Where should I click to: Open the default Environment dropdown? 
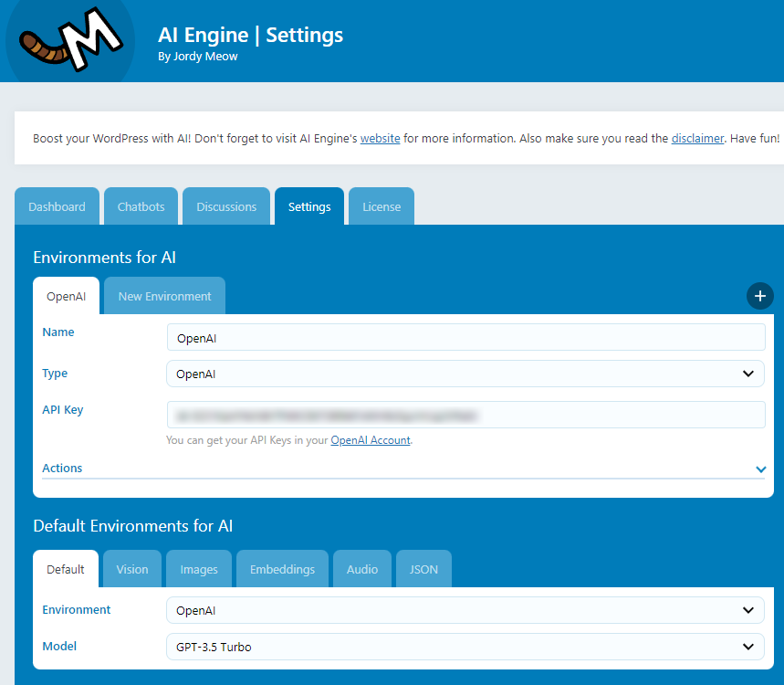point(465,610)
